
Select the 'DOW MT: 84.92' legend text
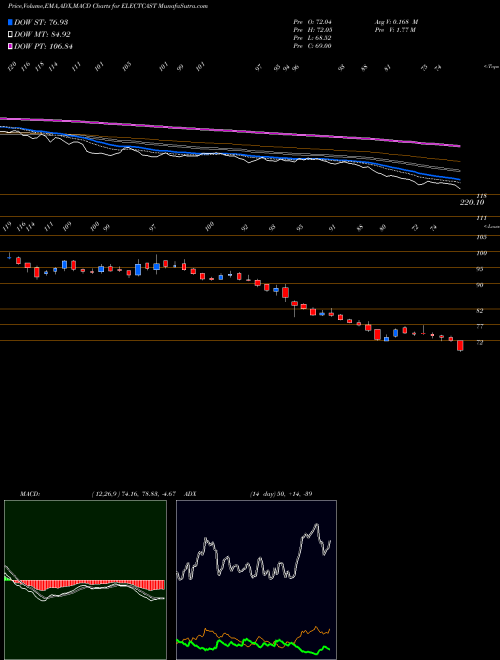[42, 34]
